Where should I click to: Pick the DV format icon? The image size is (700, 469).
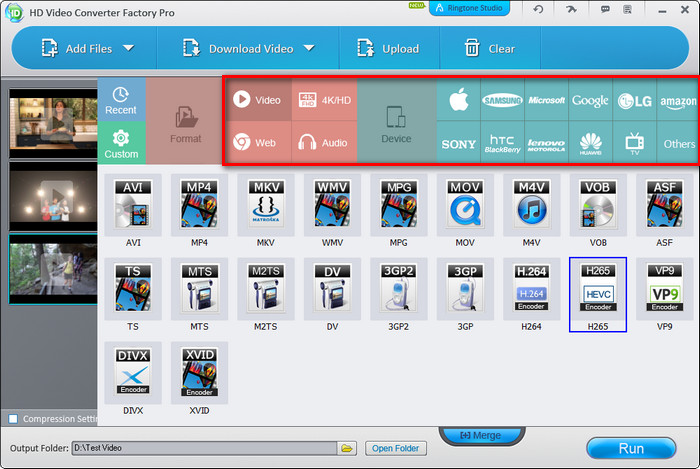(x=332, y=289)
